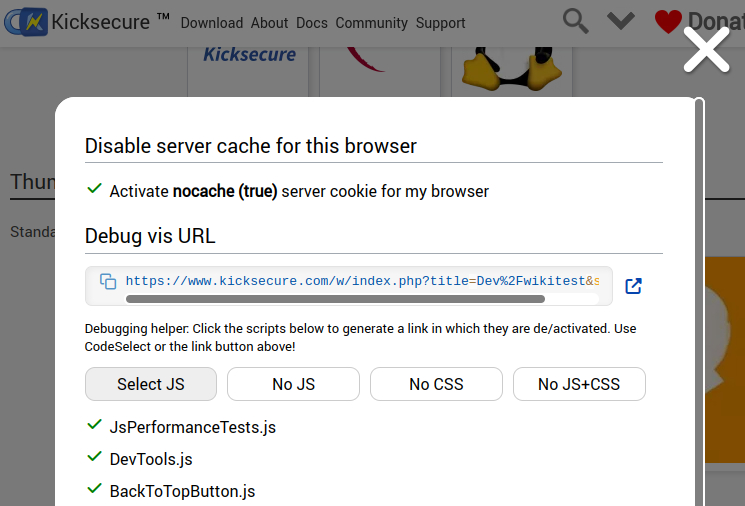Click the debug URL code text
This screenshot has height=506, width=745.
(362, 281)
